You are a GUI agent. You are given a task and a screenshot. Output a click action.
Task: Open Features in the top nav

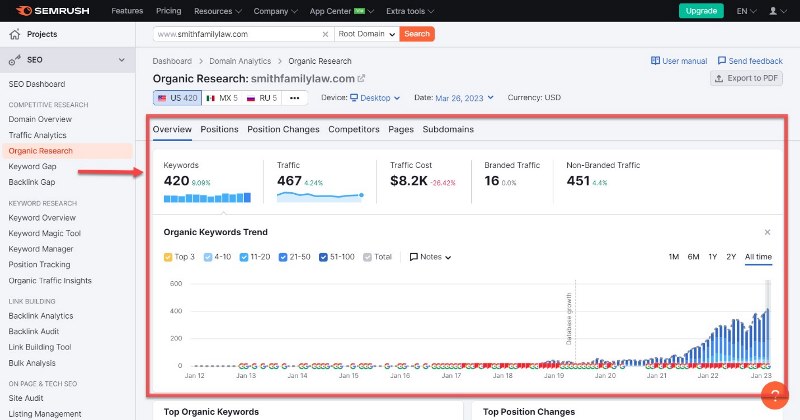click(127, 11)
